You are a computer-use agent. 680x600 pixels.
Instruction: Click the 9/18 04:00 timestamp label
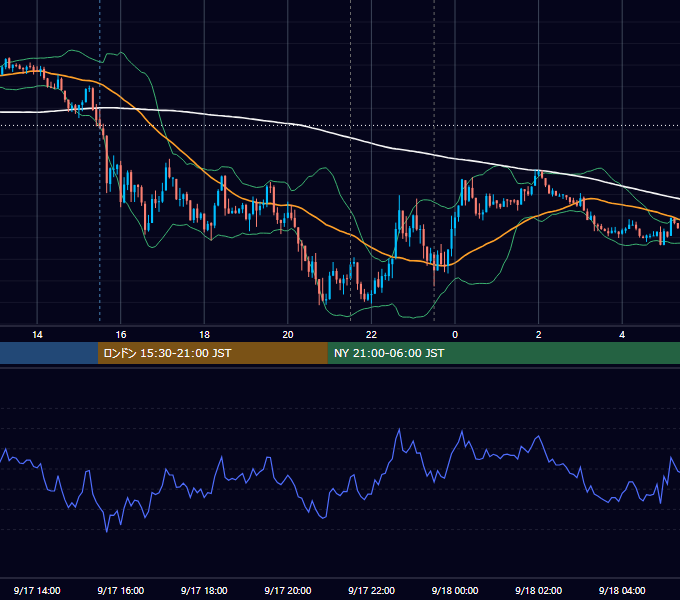click(622, 590)
